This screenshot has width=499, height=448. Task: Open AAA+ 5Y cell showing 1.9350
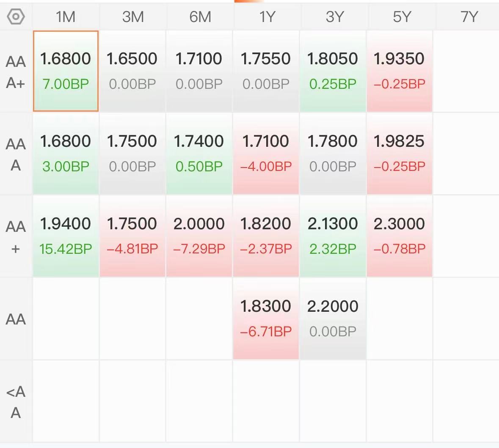[x=399, y=71]
